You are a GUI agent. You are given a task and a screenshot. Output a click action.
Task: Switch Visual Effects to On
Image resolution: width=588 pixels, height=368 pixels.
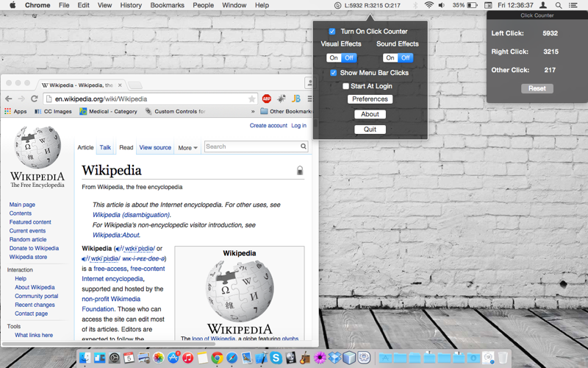point(334,57)
